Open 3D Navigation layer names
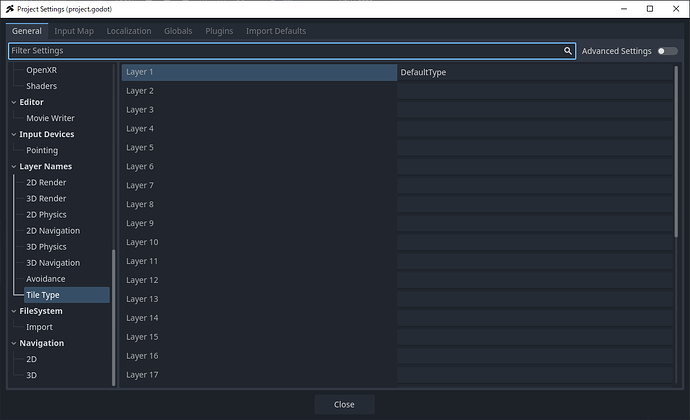Screen dimensions: 690x420 pos(53,263)
